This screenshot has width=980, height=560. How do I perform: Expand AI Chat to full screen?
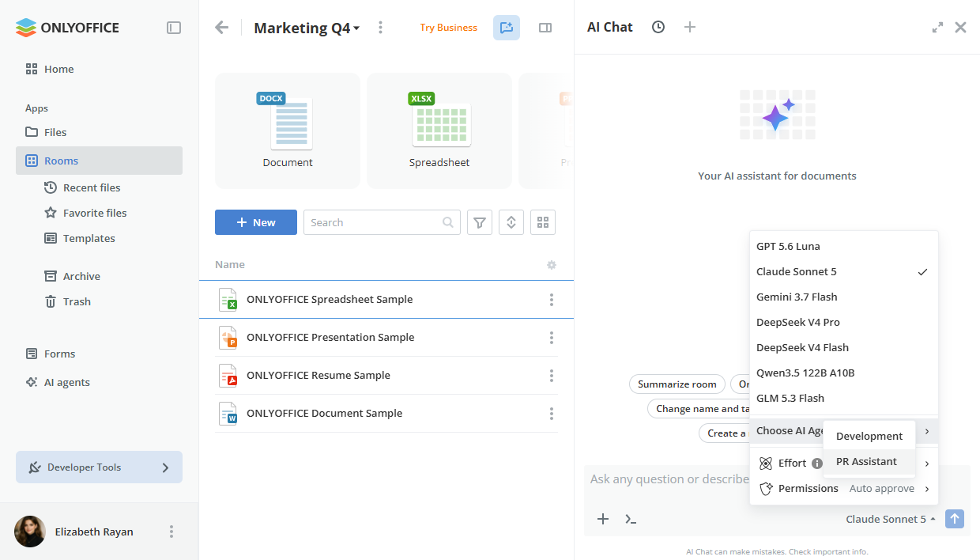point(937,27)
